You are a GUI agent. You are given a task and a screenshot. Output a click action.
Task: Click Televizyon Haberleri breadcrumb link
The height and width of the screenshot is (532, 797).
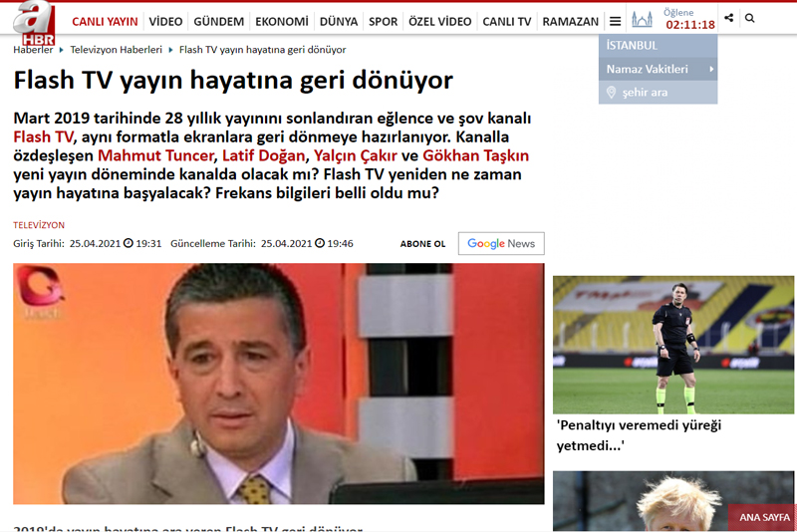coord(116,50)
